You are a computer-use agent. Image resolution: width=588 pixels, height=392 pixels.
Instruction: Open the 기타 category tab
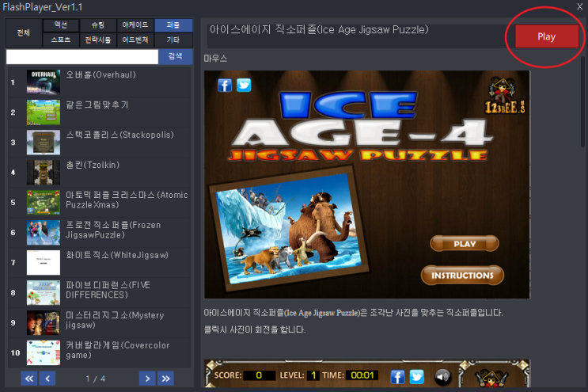pyautogui.click(x=173, y=40)
